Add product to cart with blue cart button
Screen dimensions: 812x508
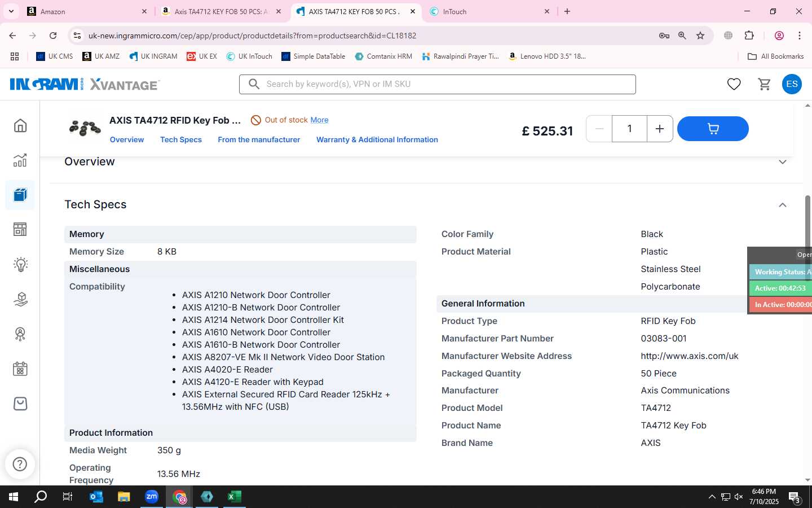click(x=713, y=129)
